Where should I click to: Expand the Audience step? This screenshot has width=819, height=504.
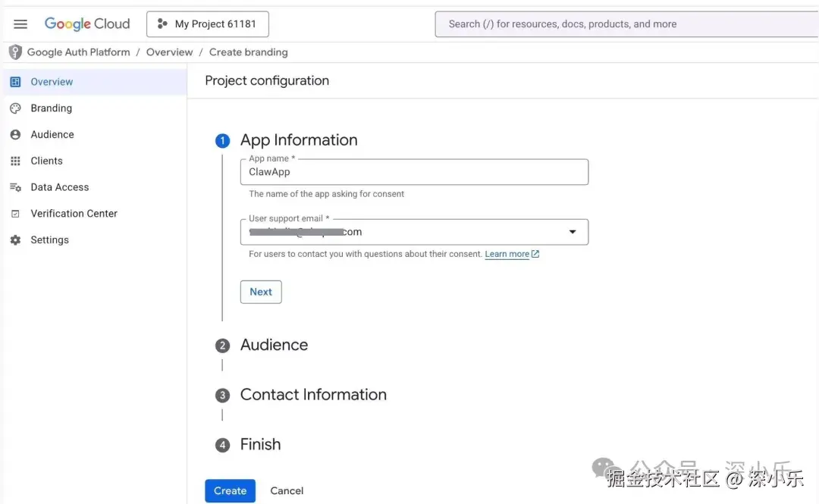(x=274, y=345)
